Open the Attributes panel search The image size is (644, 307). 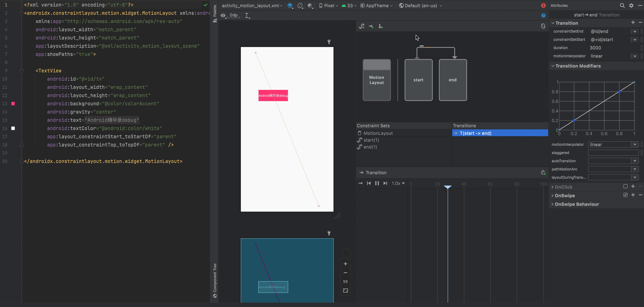click(x=622, y=5)
